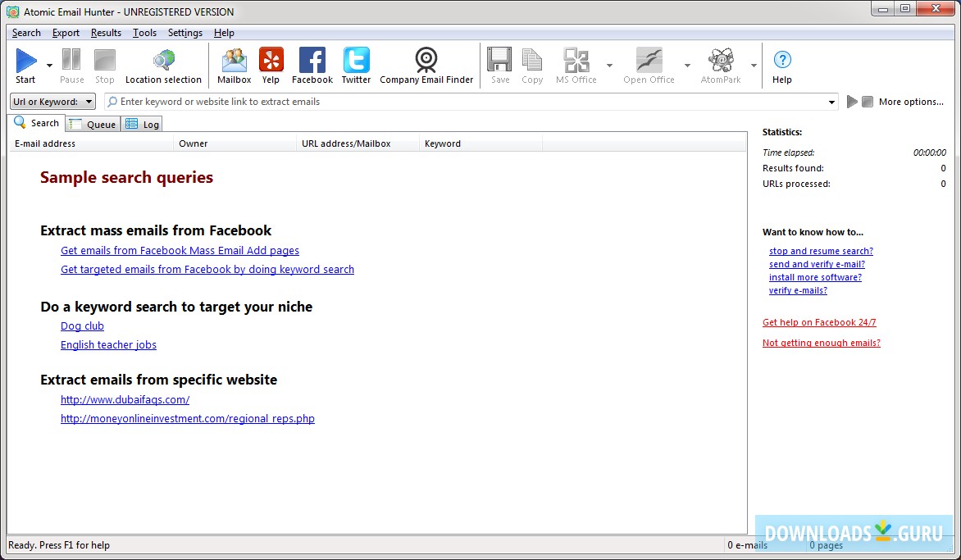The image size is (961, 560).
Task: Click the Dog club sample query link
Action: click(x=82, y=326)
